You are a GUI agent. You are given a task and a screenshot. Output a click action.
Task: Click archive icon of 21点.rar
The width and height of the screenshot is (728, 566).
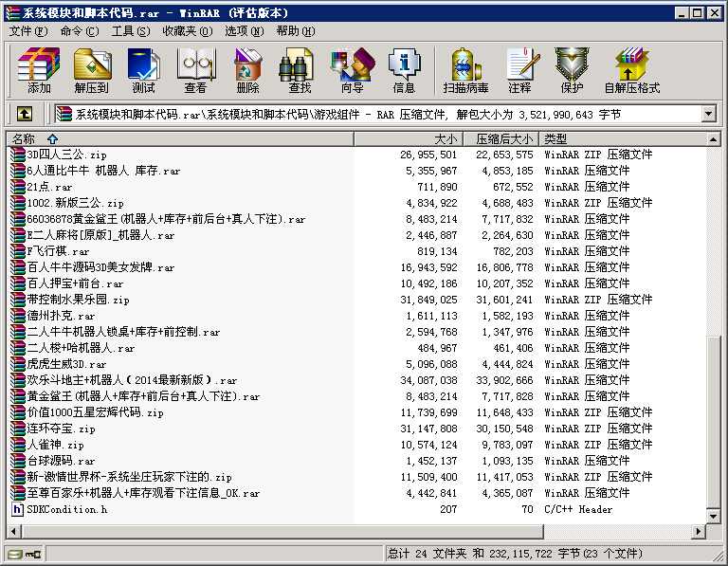pos(18,187)
